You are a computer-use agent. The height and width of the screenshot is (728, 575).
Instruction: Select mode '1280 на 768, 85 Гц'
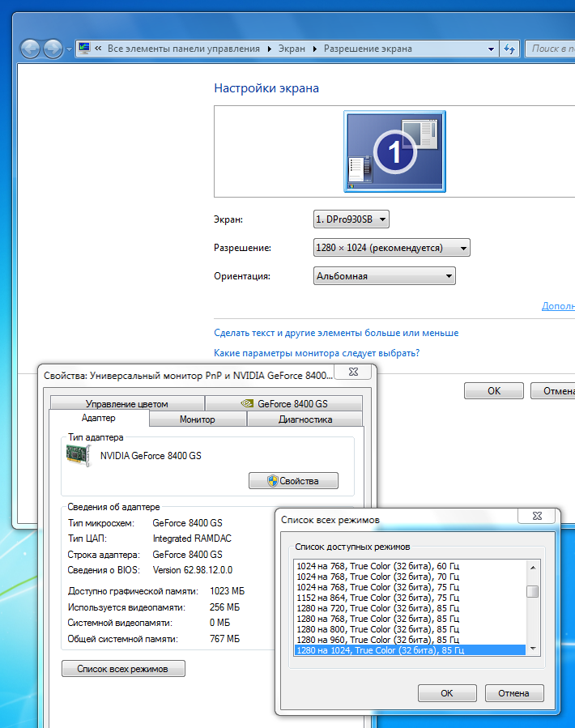[410, 619]
